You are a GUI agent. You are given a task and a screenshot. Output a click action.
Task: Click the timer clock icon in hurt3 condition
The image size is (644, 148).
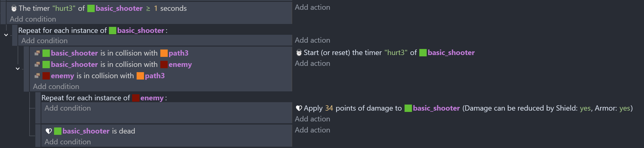[x=14, y=8]
